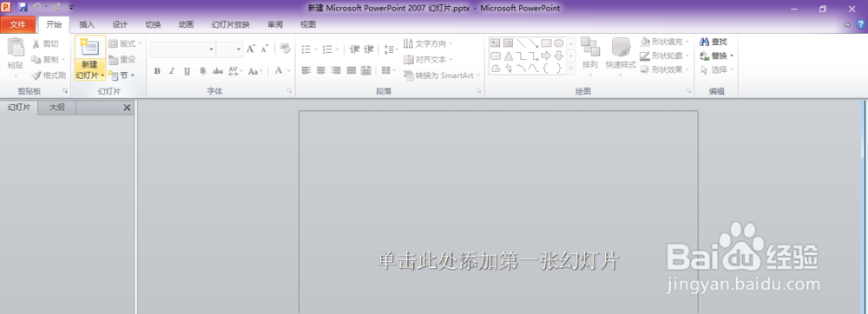Switch to the 设计 (Design) ribbon tab

point(120,24)
